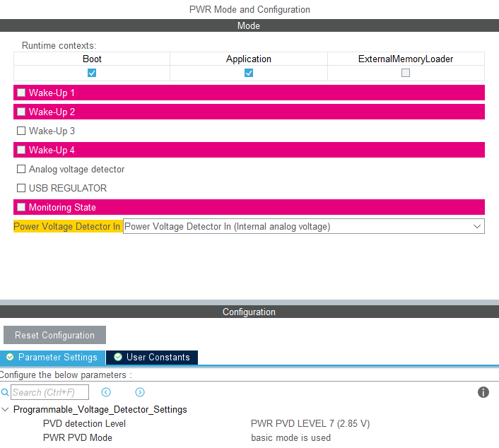This screenshot has width=499, height=448.
Task: Toggle the Application runtime context checkbox
Action: pyautogui.click(x=249, y=73)
